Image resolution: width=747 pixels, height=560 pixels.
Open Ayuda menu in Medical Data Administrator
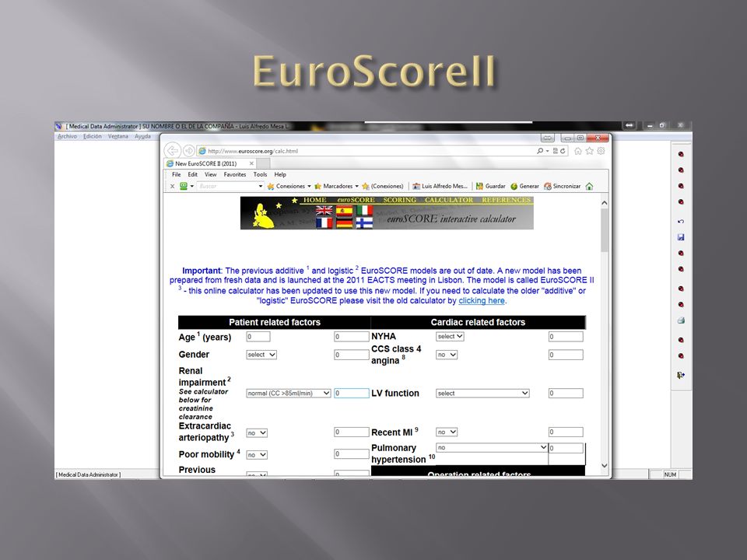pos(142,136)
